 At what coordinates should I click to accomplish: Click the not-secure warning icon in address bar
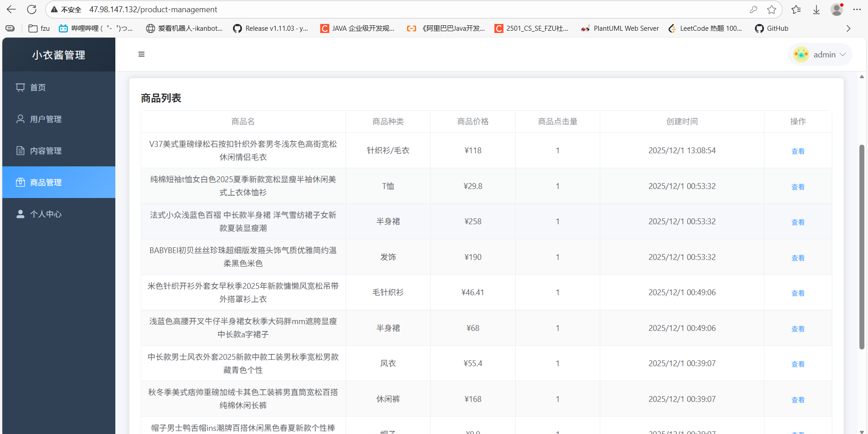pyautogui.click(x=54, y=9)
